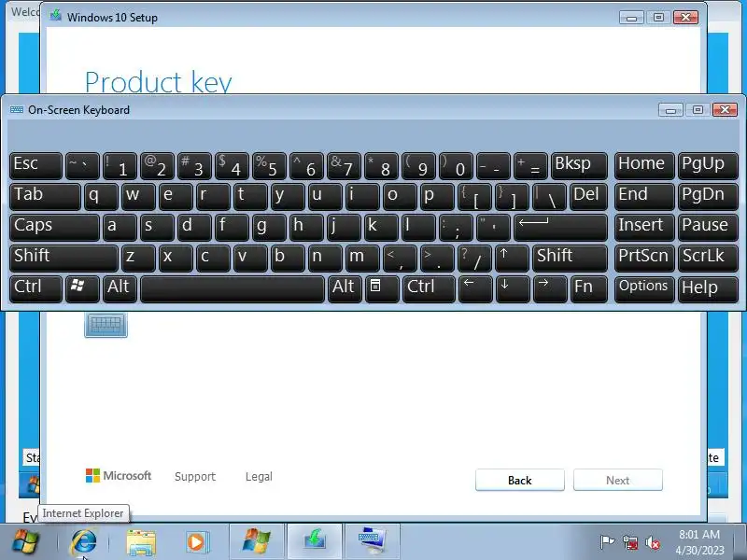Tap the tilde backtick key
Screen dimensions: 747x560
coord(82,165)
